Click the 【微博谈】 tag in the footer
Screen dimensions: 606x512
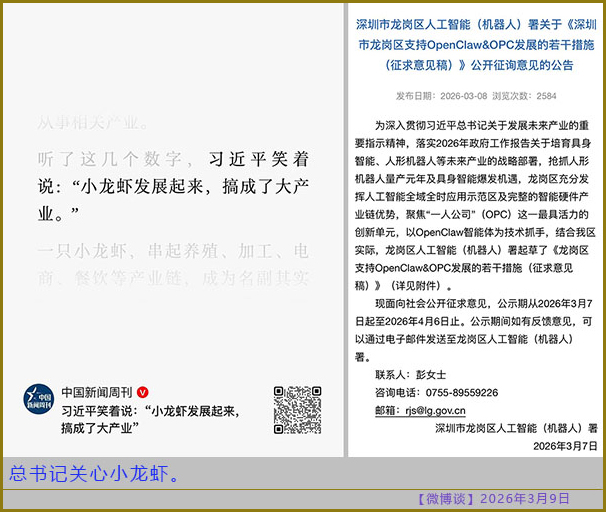pos(445,498)
